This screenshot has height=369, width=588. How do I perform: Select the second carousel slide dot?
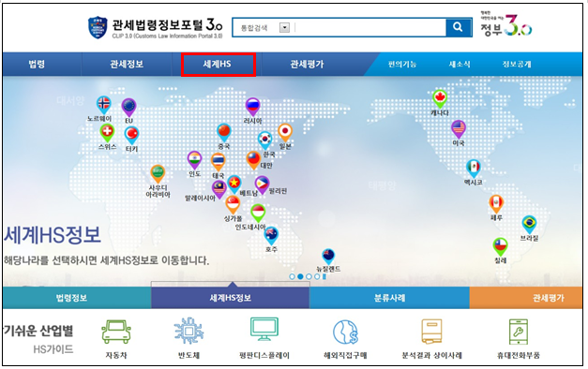click(300, 276)
